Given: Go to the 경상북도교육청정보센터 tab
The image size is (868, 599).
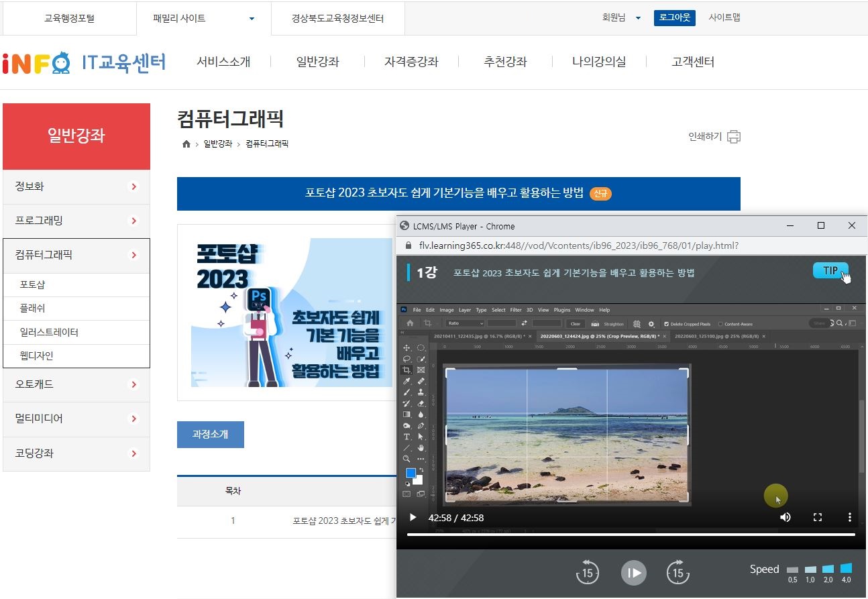Looking at the screenshot, I should tap(338, 19).
